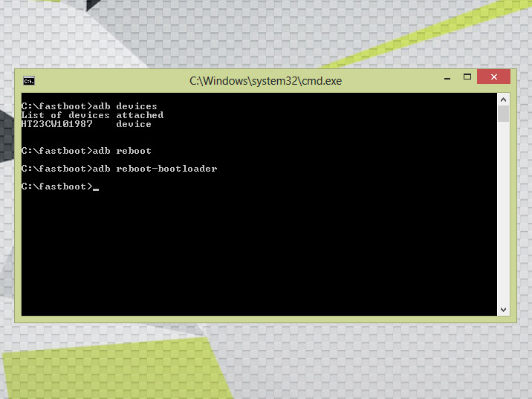Screen dimensions: 532x399
Task: Open the cmd.exe system menu icon
Action: [28, 80]
